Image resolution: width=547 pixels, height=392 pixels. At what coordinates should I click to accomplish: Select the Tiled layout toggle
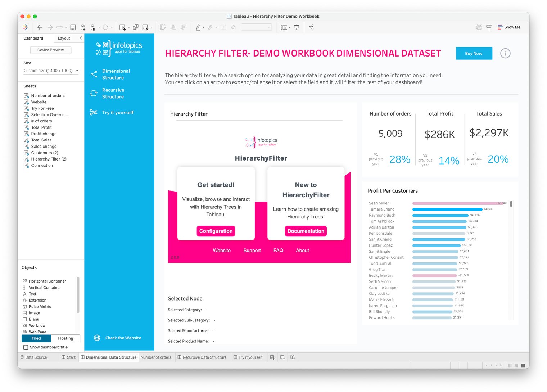click(x=36, y=338)
